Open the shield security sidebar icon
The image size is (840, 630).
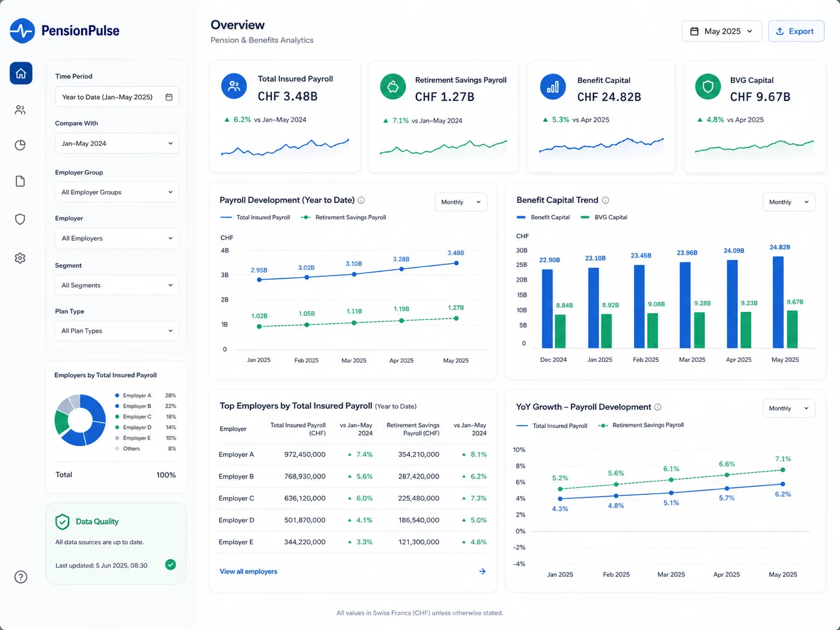pos(20,219)
